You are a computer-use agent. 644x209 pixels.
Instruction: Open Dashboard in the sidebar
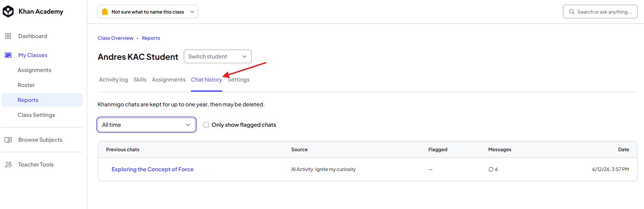coord(33,36)
